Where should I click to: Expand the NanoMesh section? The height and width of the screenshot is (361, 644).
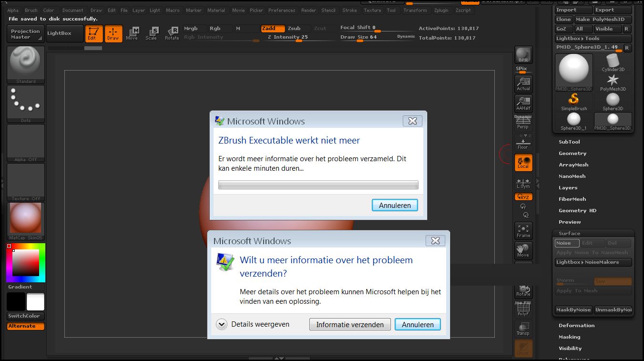572,176
